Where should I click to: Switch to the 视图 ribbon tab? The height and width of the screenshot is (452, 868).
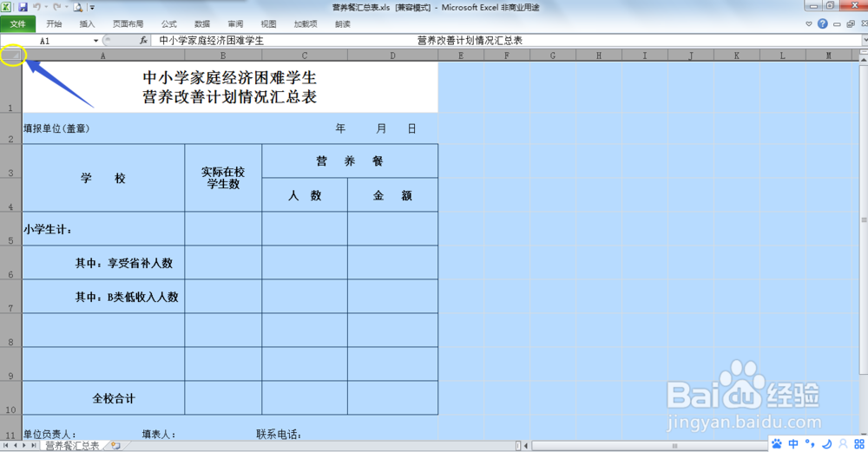click(x=268, y=23)
